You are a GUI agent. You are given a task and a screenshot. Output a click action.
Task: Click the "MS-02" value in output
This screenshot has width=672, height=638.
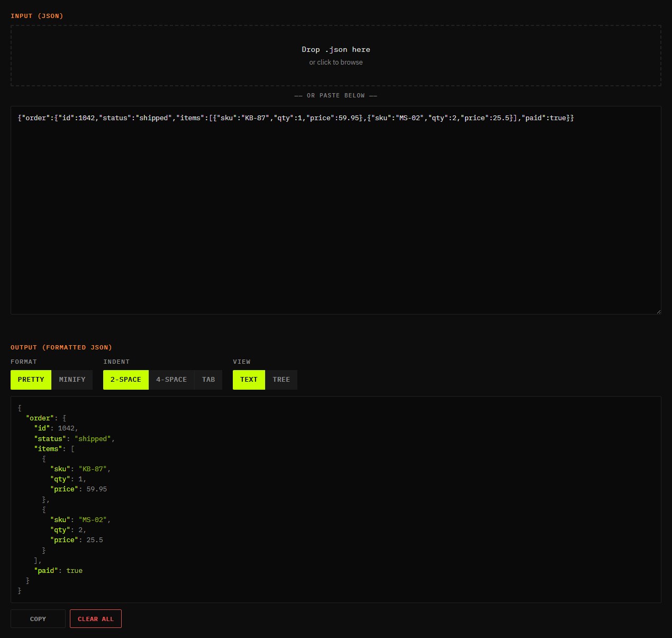point(93,520)
